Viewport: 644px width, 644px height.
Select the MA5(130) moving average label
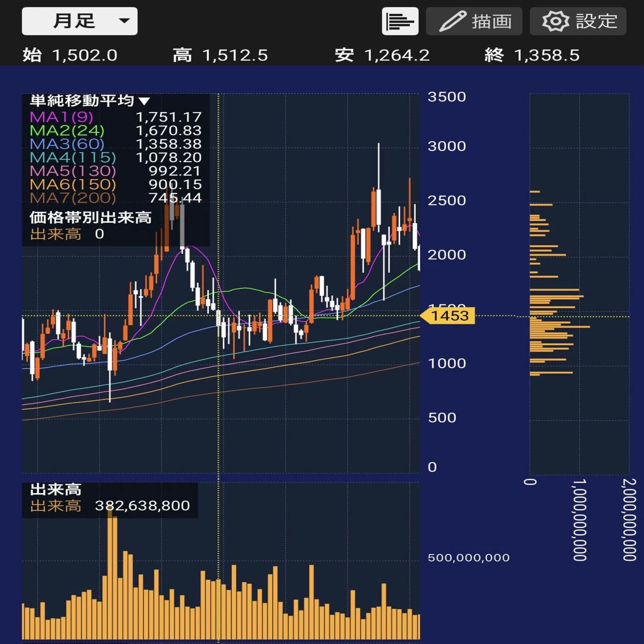[73, 171]
